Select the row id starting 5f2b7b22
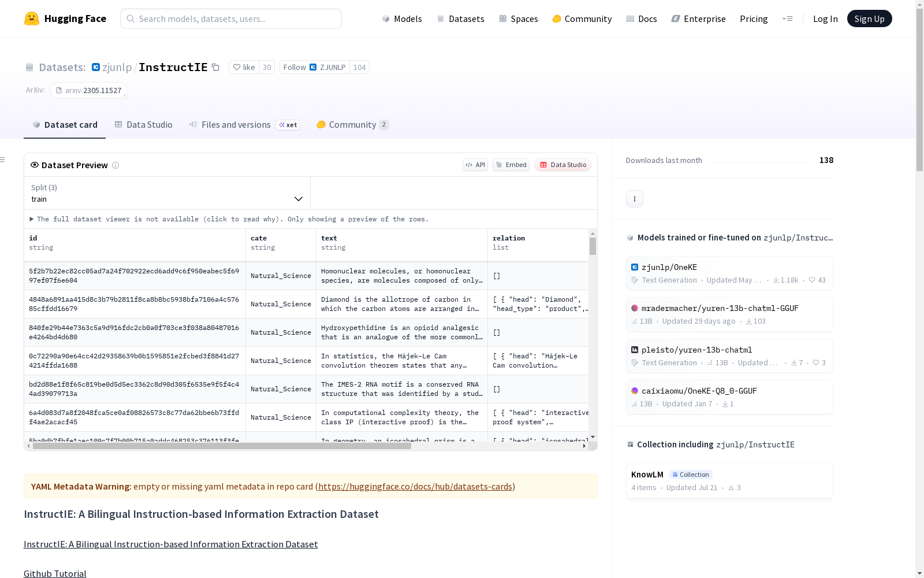 134,276
